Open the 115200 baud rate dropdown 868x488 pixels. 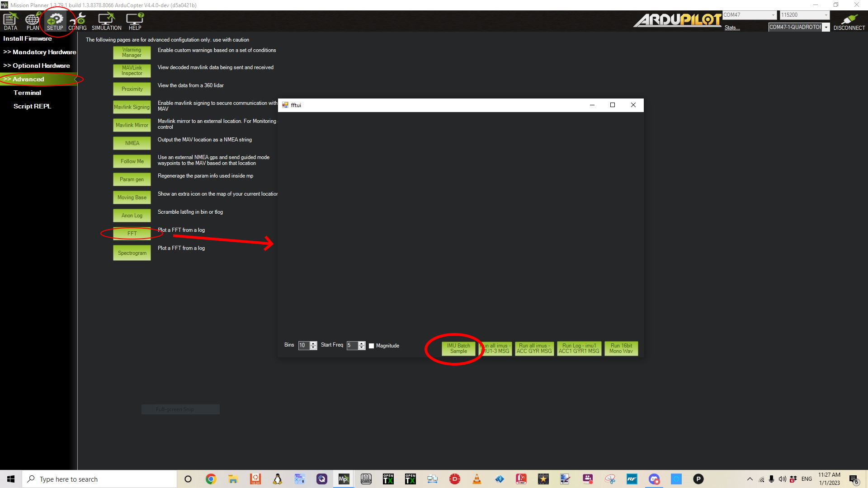(826, 15)
